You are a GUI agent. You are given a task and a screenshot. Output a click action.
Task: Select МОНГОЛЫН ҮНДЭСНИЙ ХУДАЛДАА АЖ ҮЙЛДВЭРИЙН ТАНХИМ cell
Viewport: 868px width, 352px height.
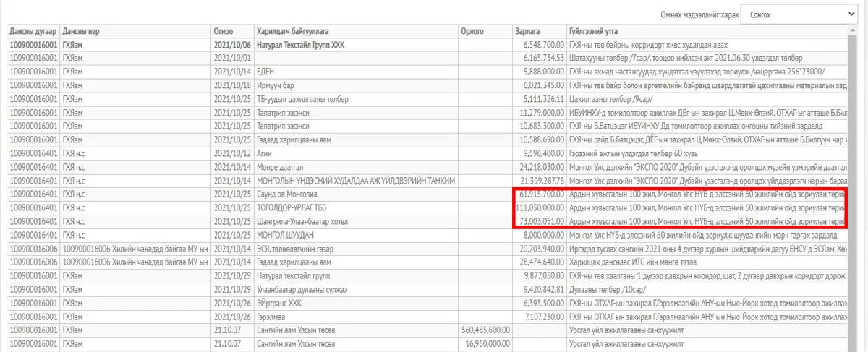tap(355, 180)
